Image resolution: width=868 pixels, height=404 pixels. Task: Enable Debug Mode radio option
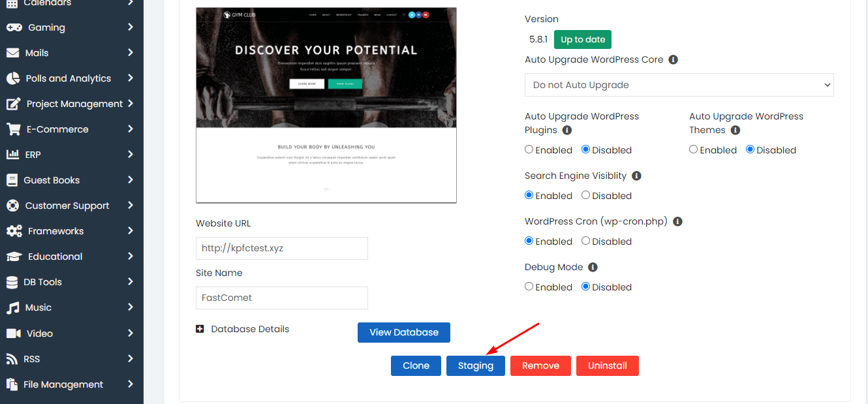point(529,287)
